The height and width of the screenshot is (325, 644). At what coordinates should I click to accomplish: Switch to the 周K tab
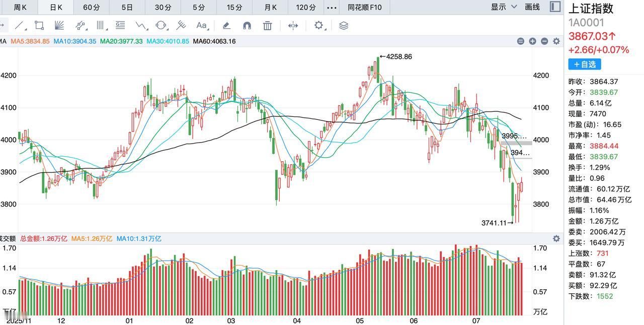click(20, 7)
